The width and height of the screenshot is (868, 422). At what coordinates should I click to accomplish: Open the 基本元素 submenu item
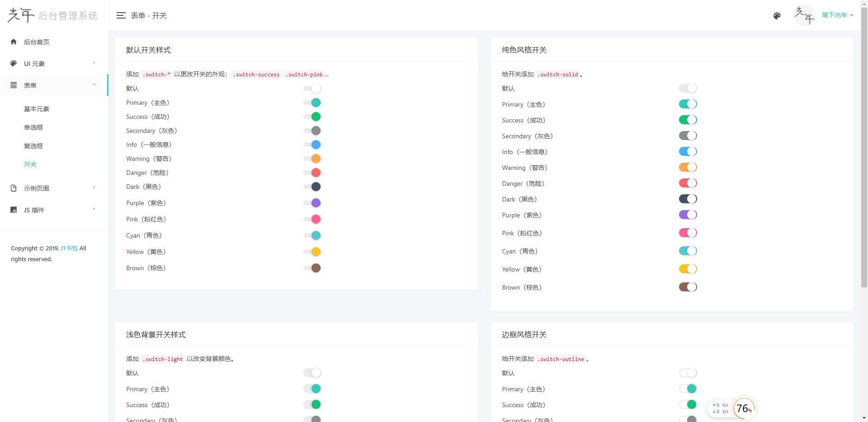(37, 109)
